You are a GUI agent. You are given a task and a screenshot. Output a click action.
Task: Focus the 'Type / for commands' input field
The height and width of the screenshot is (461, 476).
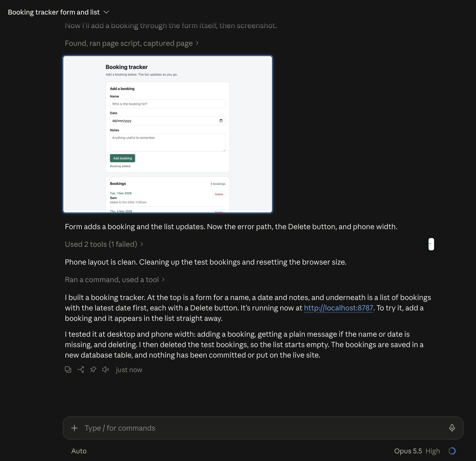click(x=264, y=428)
